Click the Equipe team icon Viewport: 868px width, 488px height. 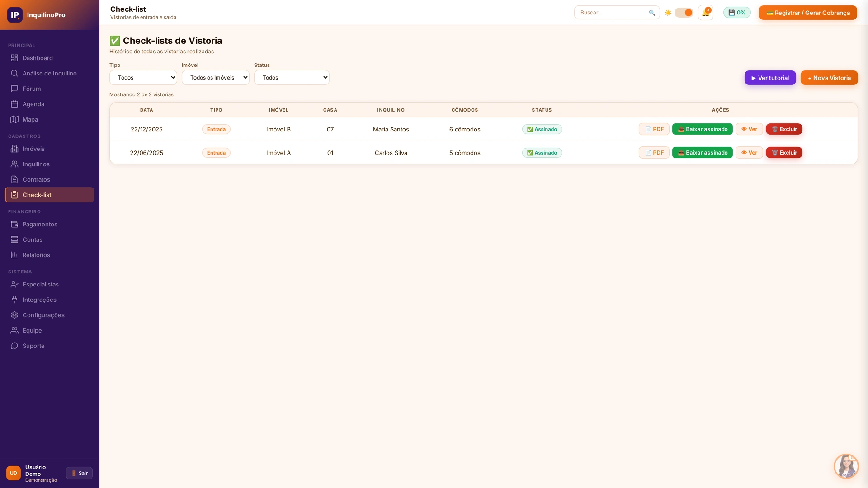pyautogui.click(x=14, y=330)
